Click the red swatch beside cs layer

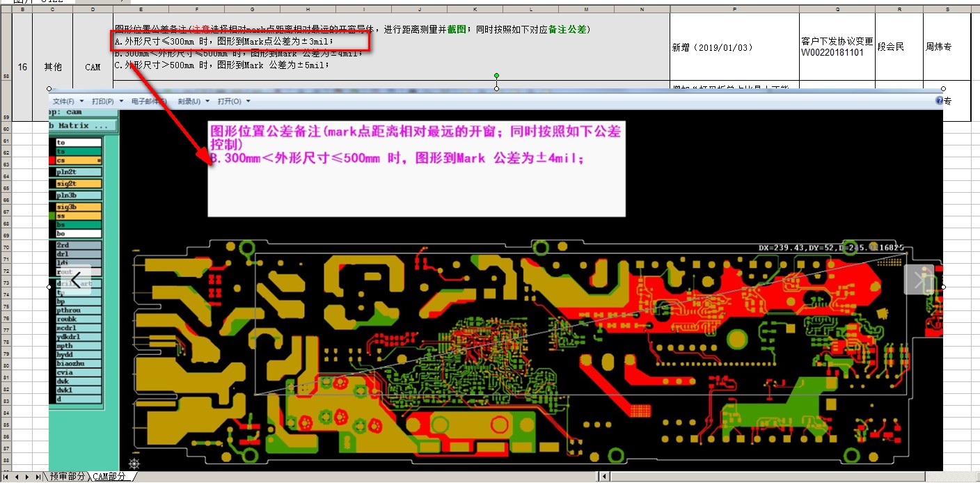coord(52,160)
